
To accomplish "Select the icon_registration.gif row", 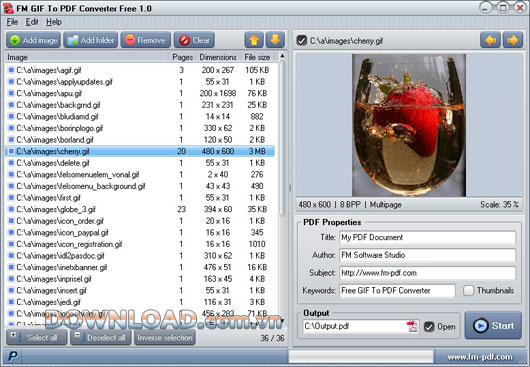I will (x=140, y=244).
